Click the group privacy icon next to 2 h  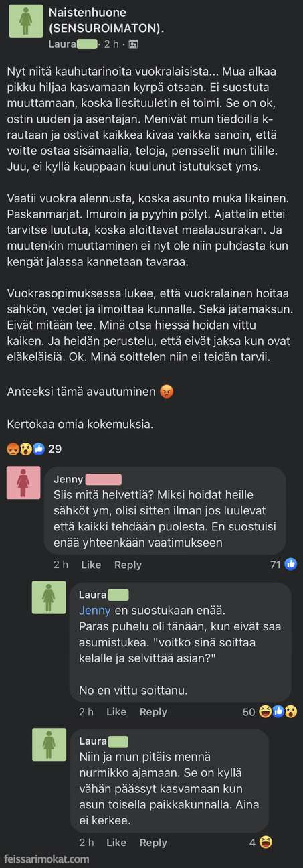click(x=133, y=44)
